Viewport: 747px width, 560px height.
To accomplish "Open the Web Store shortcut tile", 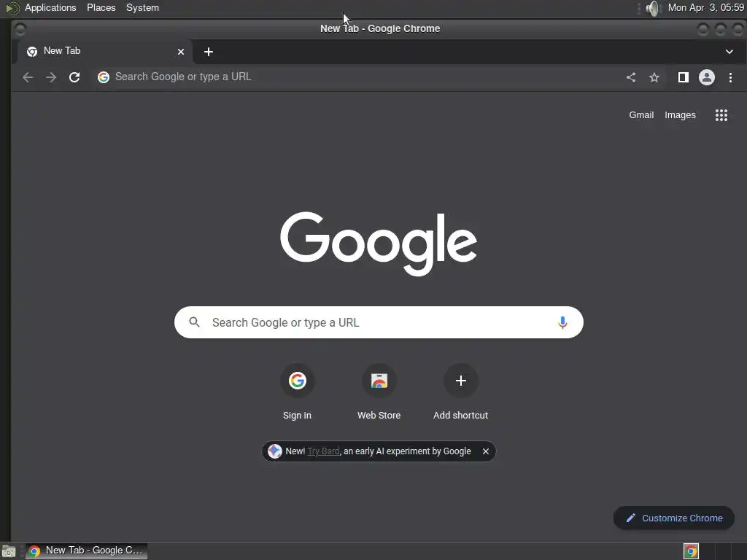I will pyautogui.click(x=379, y=393).
